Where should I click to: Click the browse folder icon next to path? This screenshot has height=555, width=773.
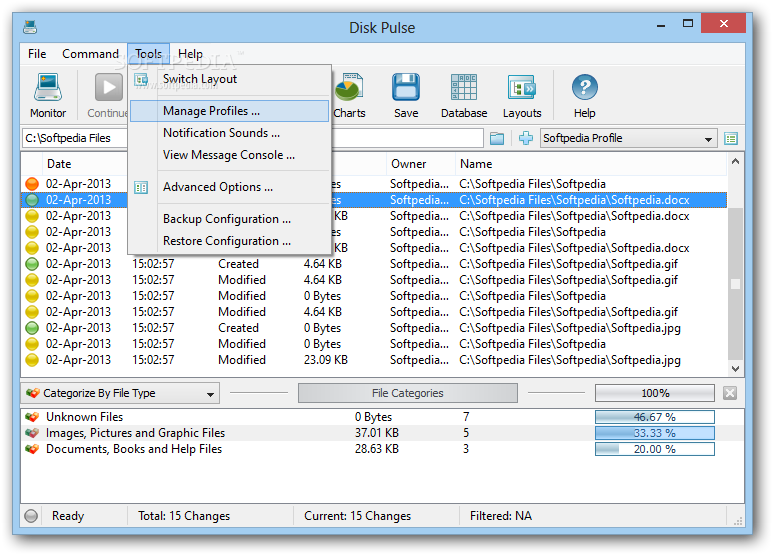click(497, 139)
